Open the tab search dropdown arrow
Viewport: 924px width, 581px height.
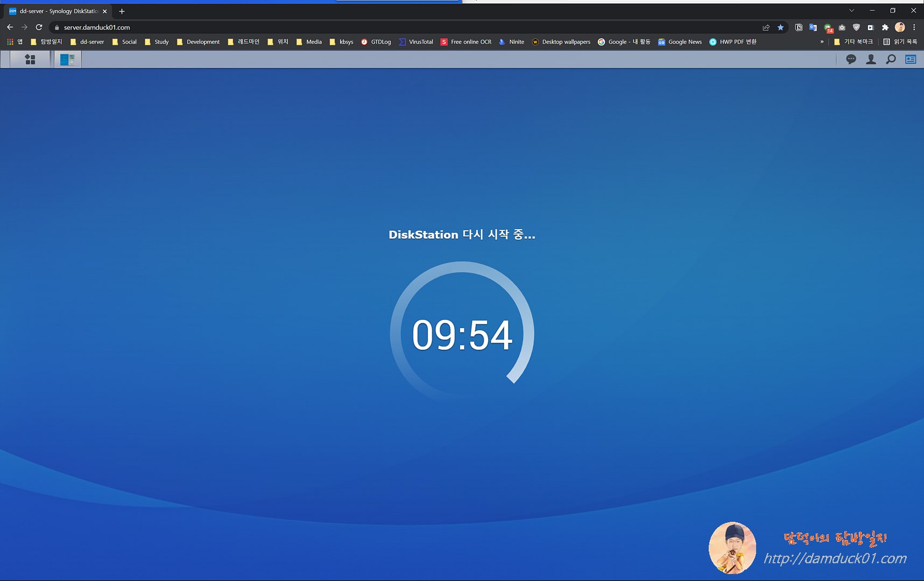[x=851, y=10]
